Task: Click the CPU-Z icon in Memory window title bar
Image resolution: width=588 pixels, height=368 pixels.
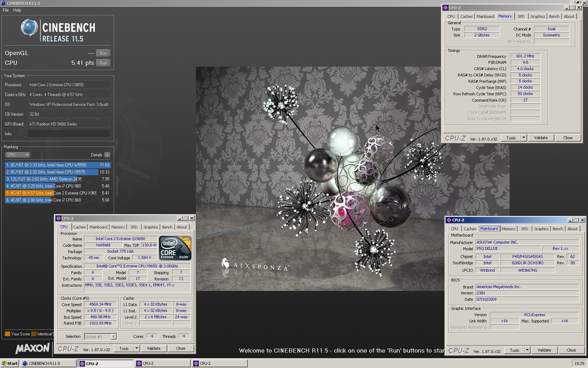Action: pos(446,8)
